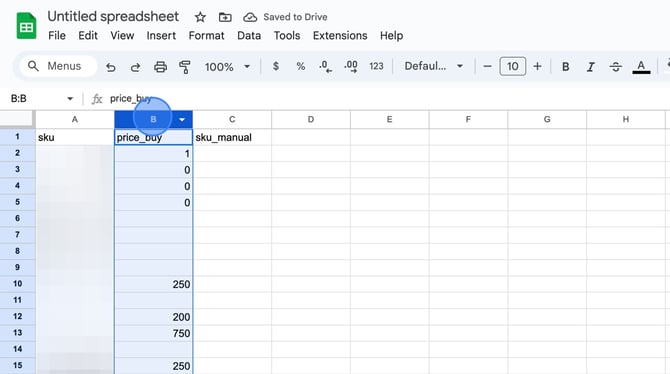Screen dimensions: 670x374
Task: Select row 11 header
Action: coord(18,300)
